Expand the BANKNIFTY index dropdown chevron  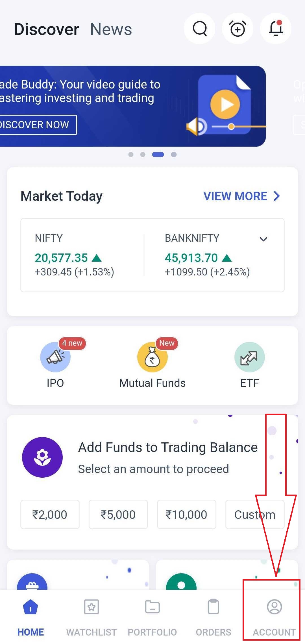(263, 239)
